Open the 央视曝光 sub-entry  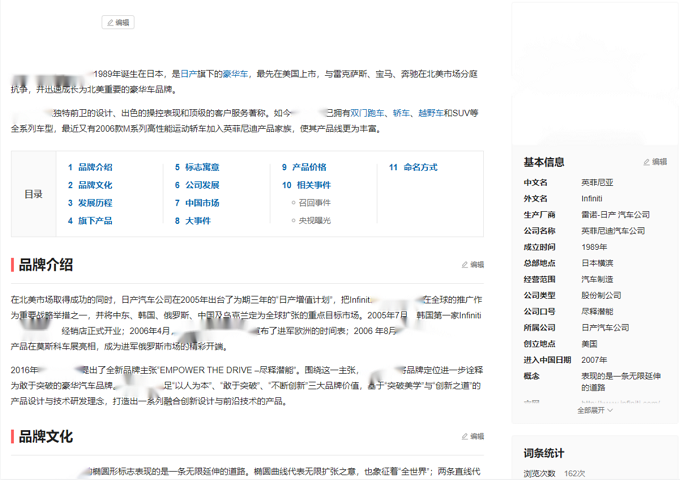coord(314,221)
